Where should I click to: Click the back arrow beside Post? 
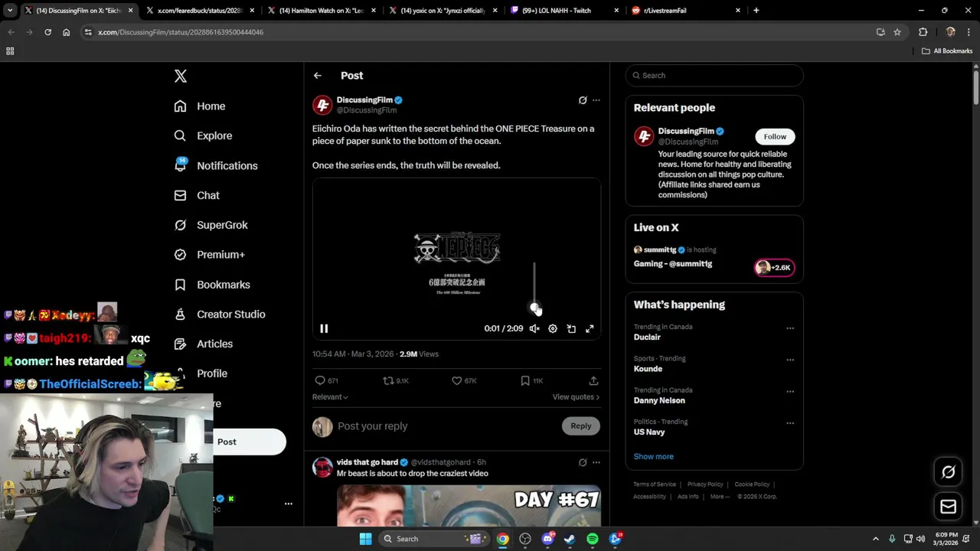[317, 76]
